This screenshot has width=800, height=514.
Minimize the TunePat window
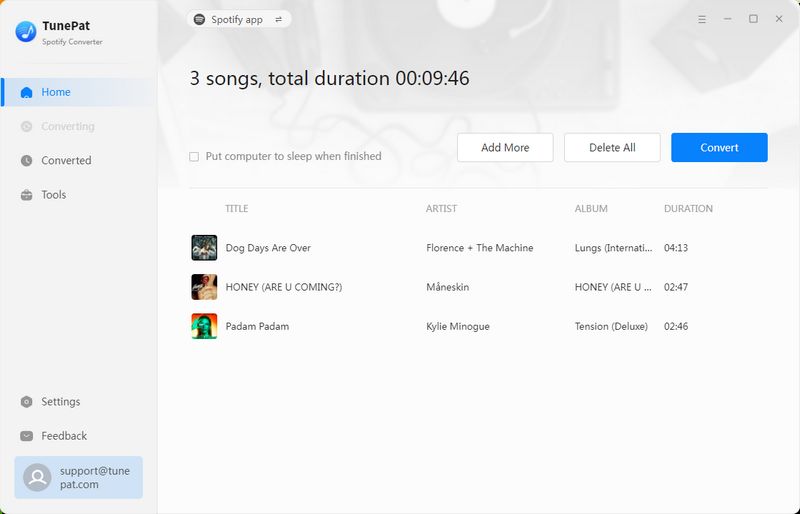point(728,19)
